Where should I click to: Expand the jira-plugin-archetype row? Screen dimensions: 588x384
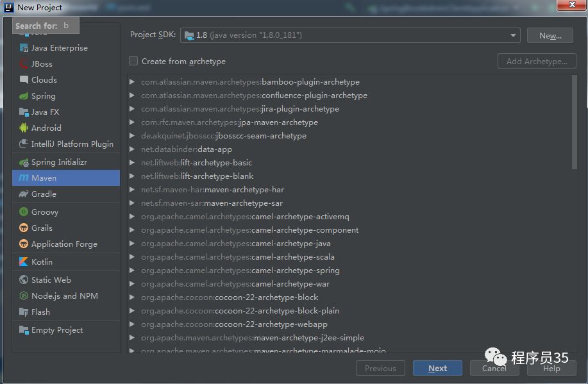[131, 109]
